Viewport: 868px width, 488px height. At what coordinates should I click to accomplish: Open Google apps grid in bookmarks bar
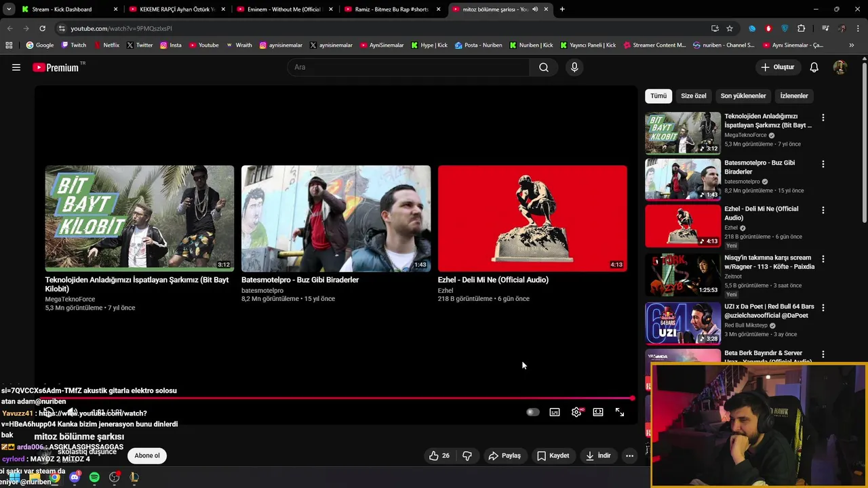click(x=9, y=45)
